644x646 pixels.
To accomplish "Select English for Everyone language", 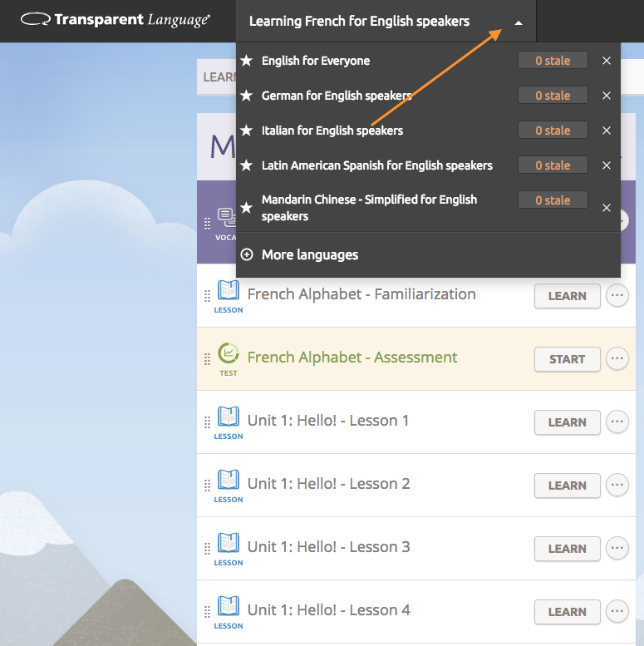I will coord(316,61).
